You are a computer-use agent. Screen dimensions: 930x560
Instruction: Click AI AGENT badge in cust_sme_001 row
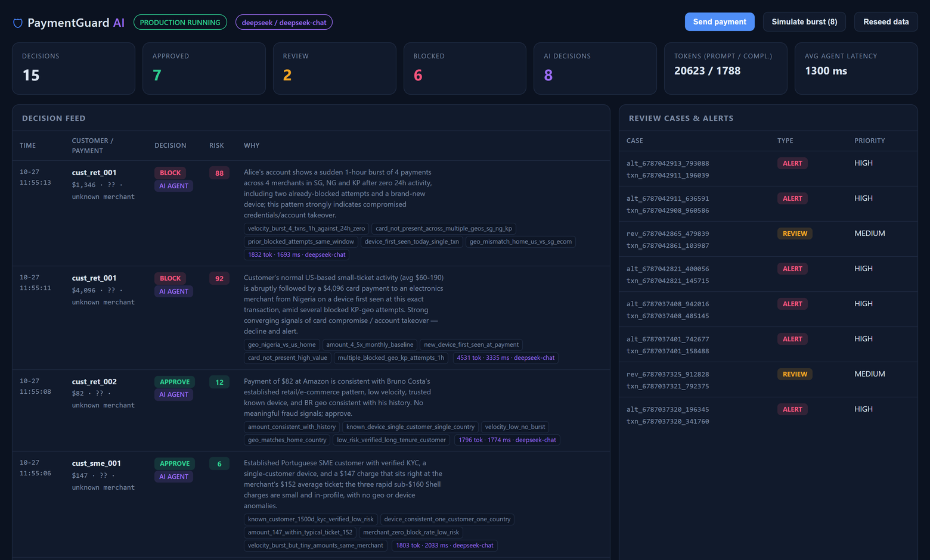click(x=173, y=477)
